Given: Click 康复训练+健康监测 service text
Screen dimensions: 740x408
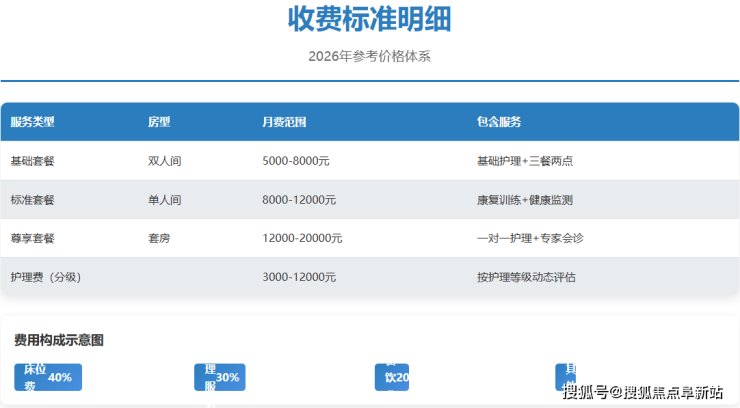Looking at the screenshot, I should coord(525,200).
